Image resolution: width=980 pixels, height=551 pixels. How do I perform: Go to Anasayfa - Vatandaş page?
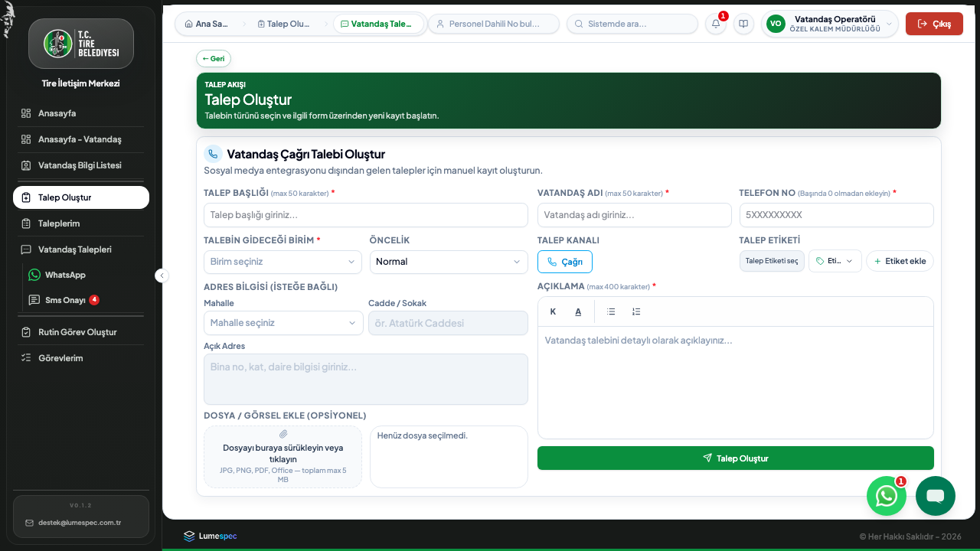(x=81, y=139)
